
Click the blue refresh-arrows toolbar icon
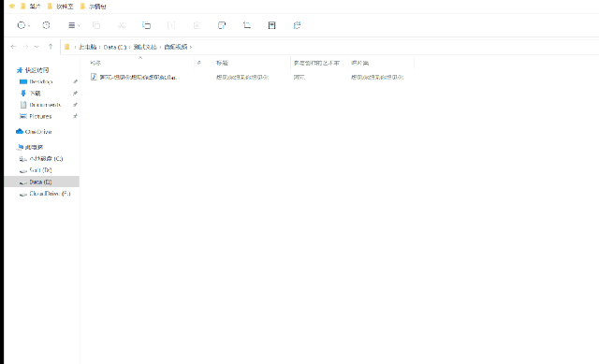[297, 25]
